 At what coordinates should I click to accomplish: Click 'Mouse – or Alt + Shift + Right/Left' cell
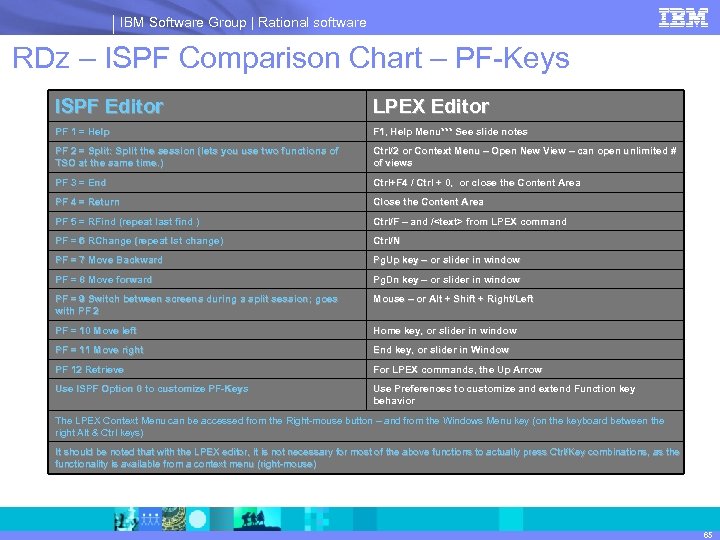pyautogui.click(x=525, y=305)
